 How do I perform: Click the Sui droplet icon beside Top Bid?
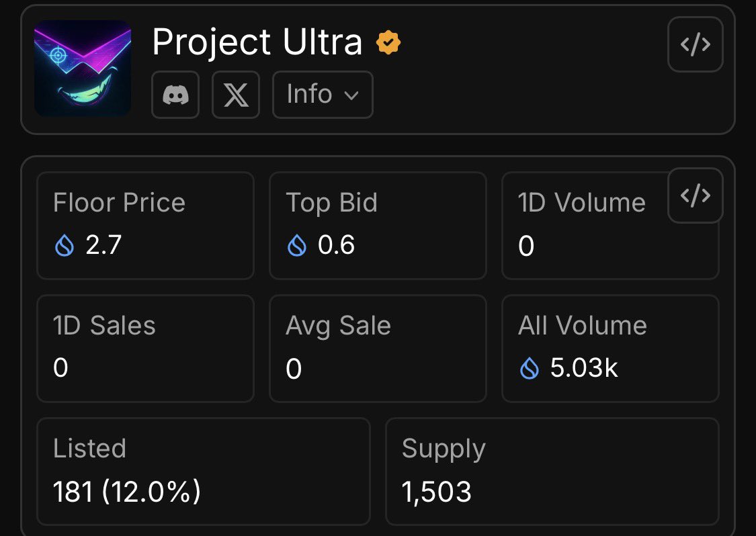tap(296, 246)
